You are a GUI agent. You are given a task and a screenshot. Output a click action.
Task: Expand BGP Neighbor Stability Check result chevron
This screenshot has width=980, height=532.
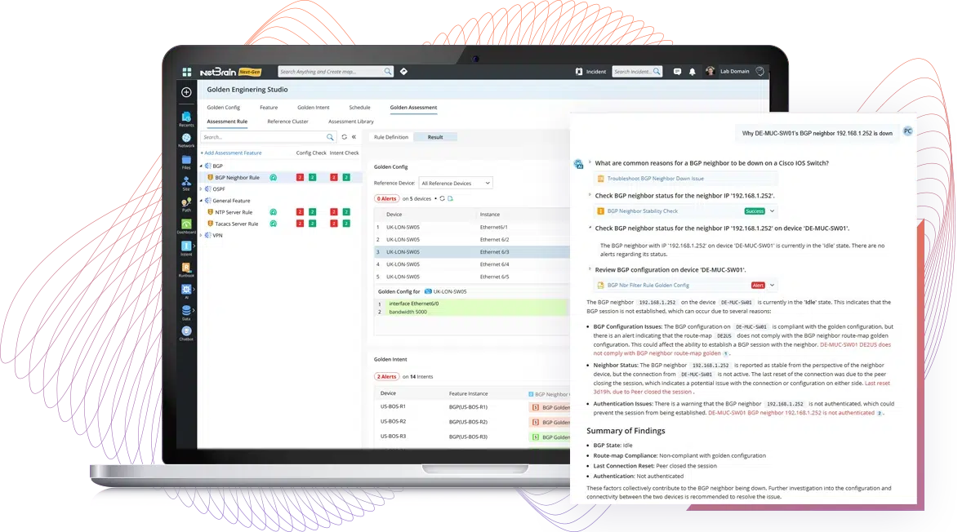773,211
